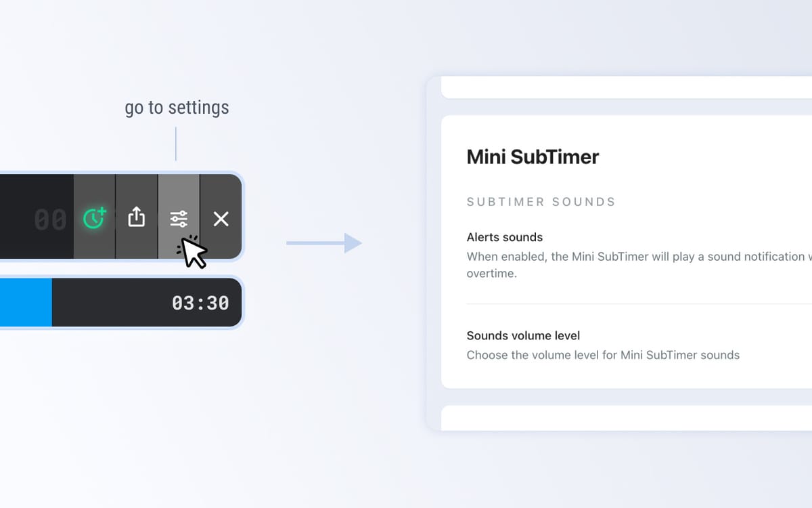Click the Mini SubTimer settings panel title
Viewport: 812px width, 508px height.
(533, 156)
